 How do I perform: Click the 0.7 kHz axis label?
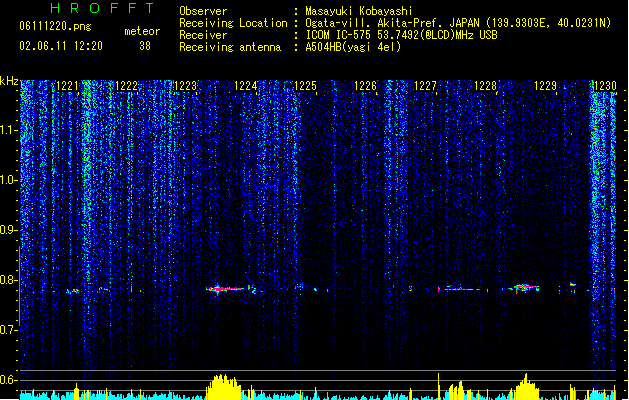coord(9,330)
